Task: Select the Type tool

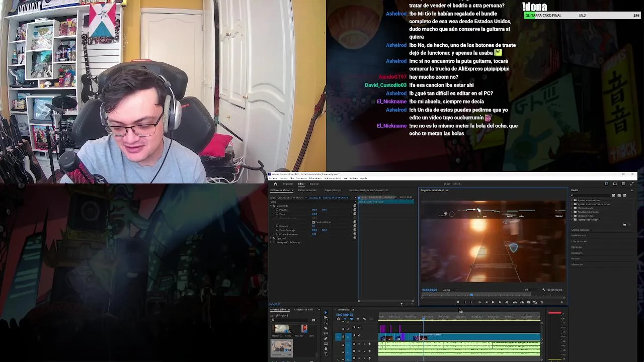Action: click(326, 354)
